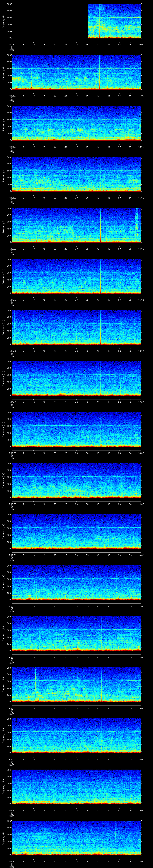The width and height of the screenshot is (153, 868).
Task: Click the '22:00' end label
Action: coord(141,657)
